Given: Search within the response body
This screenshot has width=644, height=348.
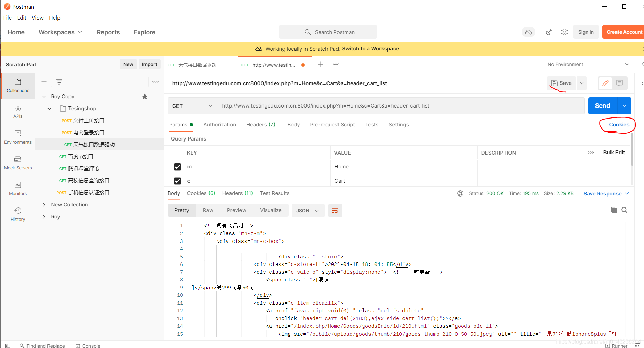Looking at the screenshot, I should (624, 210).
